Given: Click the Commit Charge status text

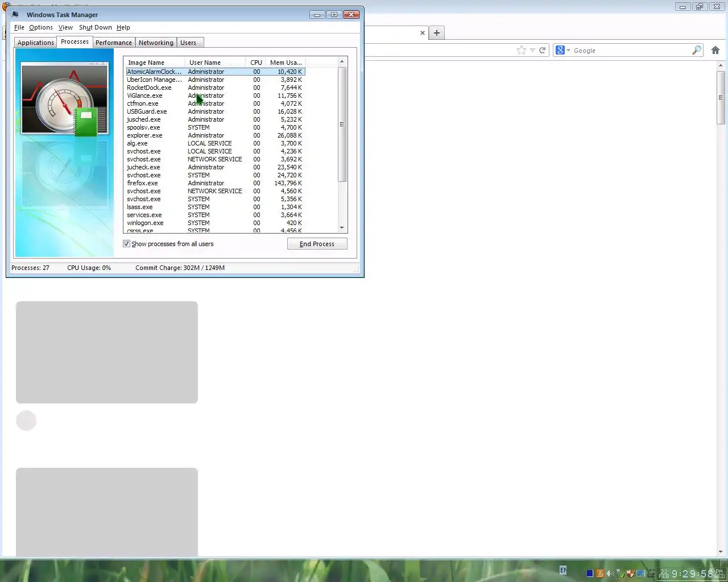Looking at the screenshot, I should [x=180, y=268].
